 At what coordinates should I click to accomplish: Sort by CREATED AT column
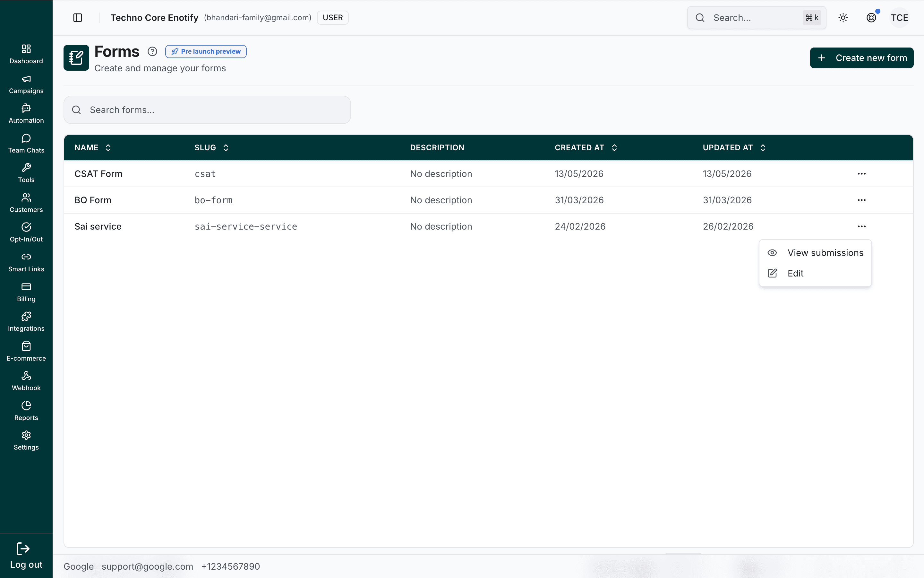[586, 148]
